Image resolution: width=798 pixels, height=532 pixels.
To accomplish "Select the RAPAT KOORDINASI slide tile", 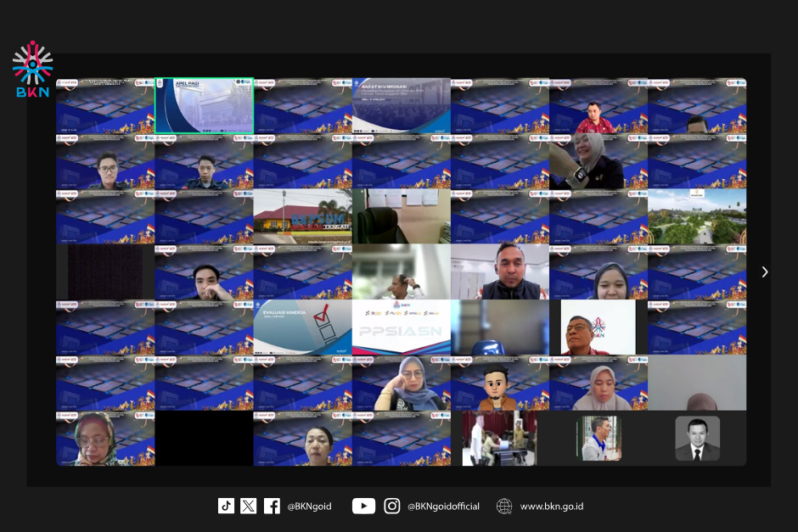I will [x=401, y=106].
